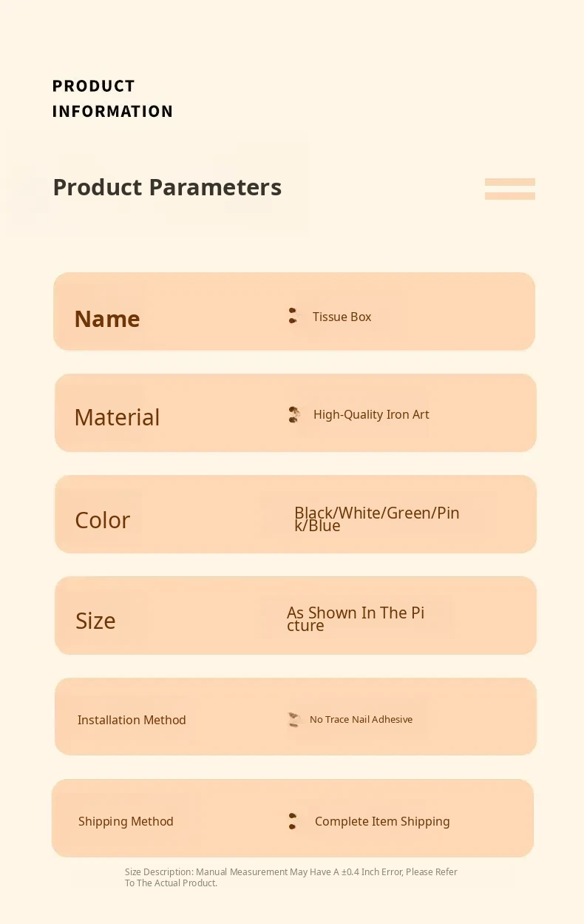Select the Product Parameters heading
Viewport: 584px width, 924px height.
click(x=167, y=187)
